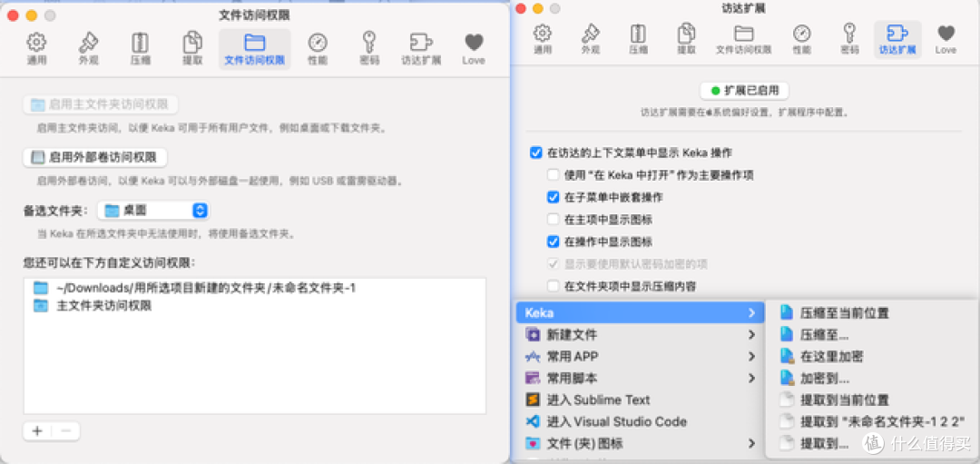Choose 提取到 "未命名文件夹-1 2 2" item

(x=872, y=421)
